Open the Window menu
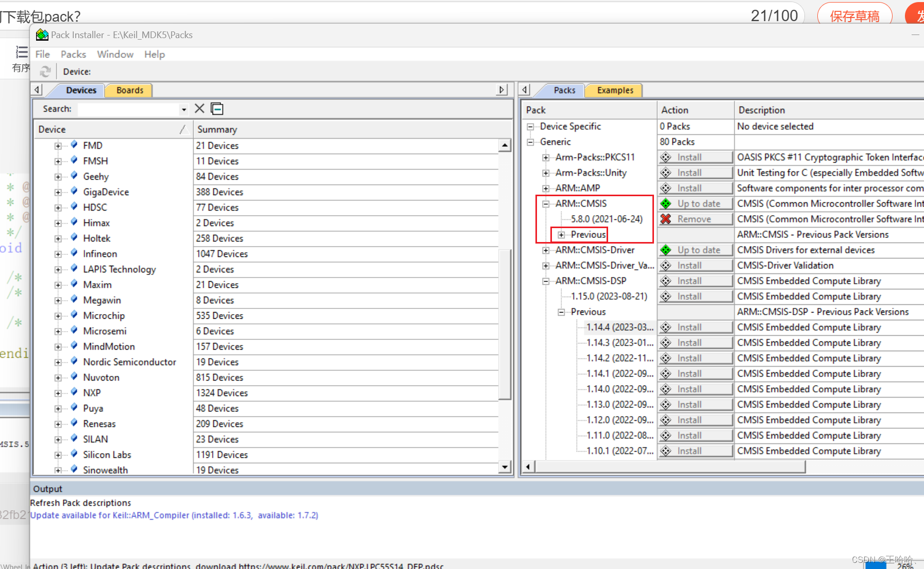This screenshot has width=924, height=569. point(115,54)
